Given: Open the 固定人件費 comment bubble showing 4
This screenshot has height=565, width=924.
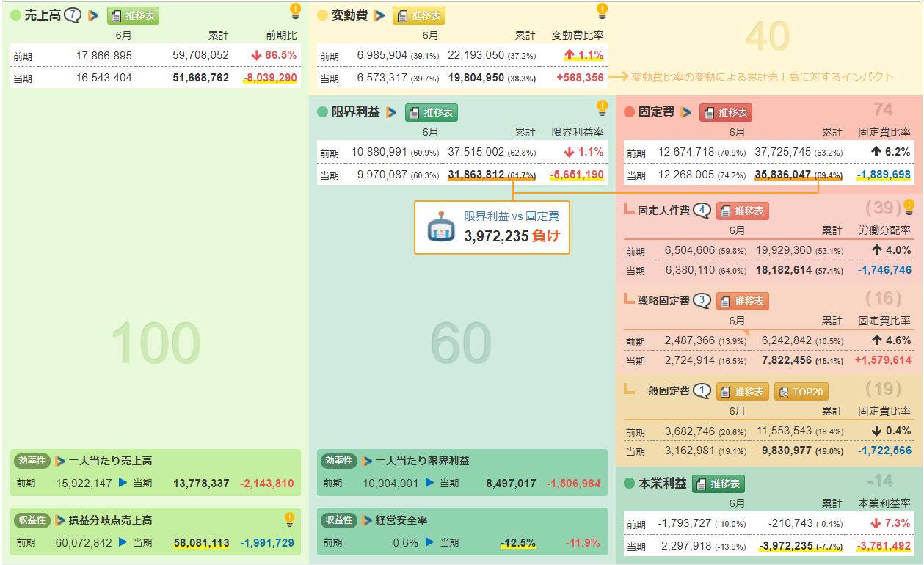Looking at the screenshot, I should [x=702, y=211].
